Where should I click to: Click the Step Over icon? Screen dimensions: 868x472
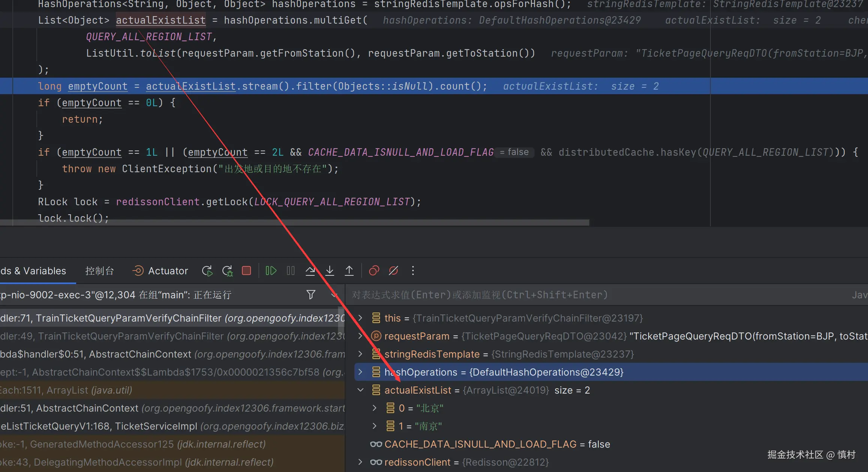[x=310, y=271]
